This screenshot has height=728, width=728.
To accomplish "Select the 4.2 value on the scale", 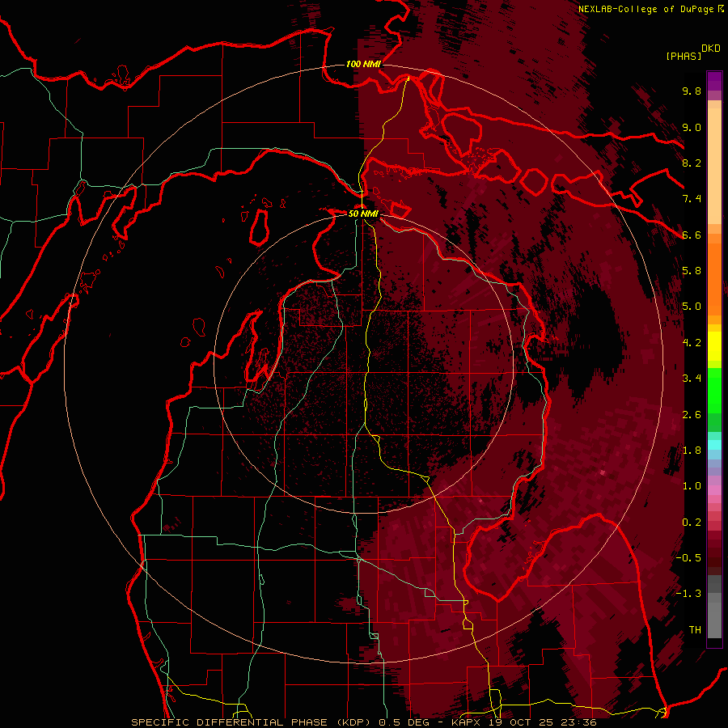I will pyautogui.click(x=692, y=343).
